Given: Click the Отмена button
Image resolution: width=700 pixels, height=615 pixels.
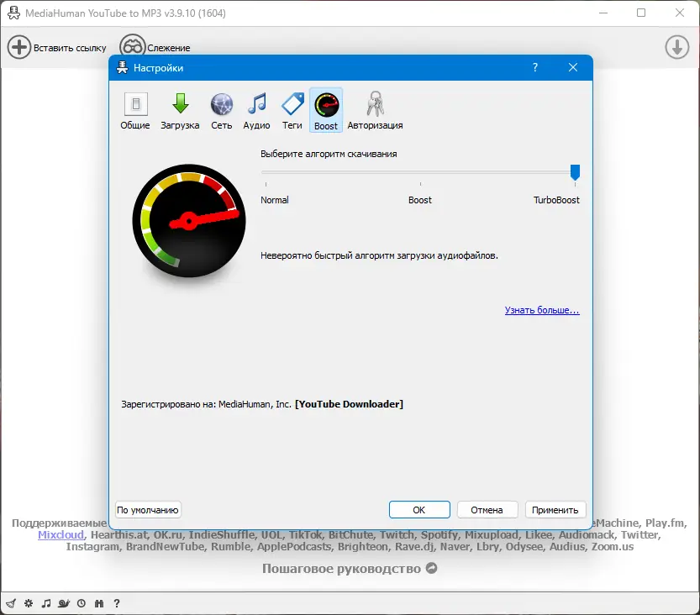Looking at the screenshot, I should [487, 510].
